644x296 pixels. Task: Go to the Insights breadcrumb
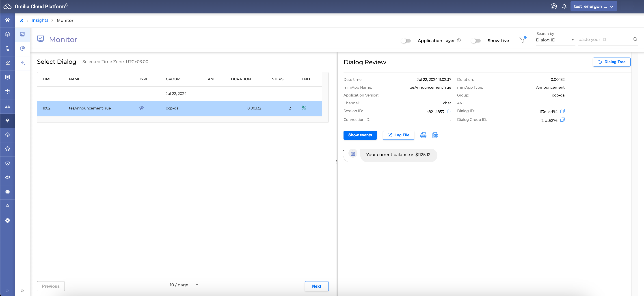[x=40, y=20]
